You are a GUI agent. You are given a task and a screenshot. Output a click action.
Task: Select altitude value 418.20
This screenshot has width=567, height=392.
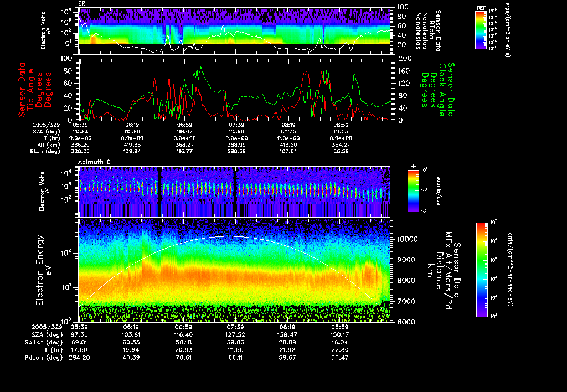[288, 145]
